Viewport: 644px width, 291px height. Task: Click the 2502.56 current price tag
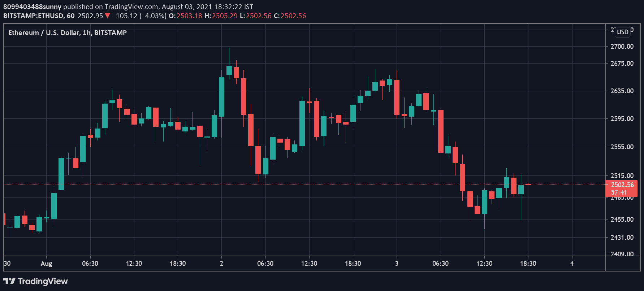tap(622, 184)
